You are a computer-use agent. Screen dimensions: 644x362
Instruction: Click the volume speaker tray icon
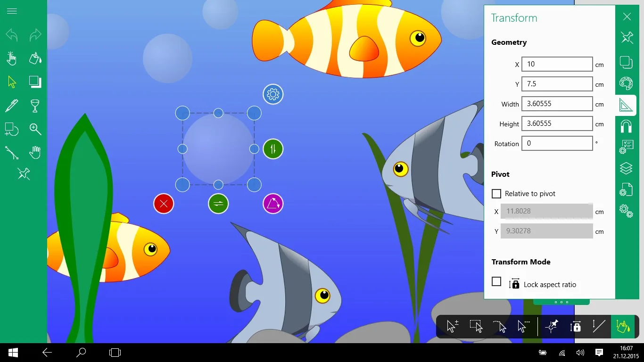tap(580, 353)
